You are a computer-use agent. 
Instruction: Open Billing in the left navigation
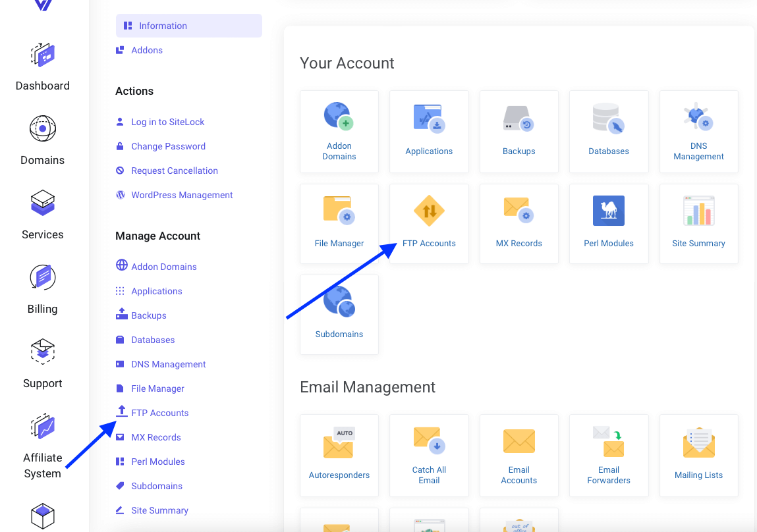point(43,289)
